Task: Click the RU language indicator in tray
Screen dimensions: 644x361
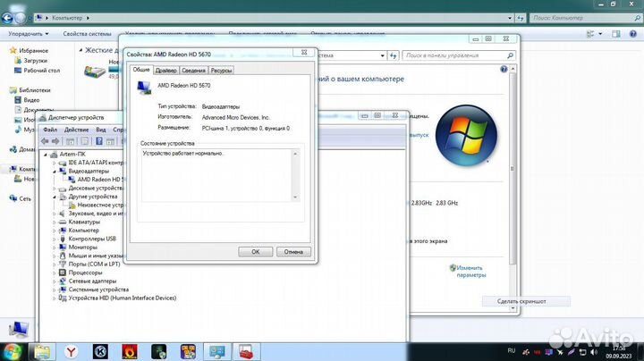Action: coord(512,351)
